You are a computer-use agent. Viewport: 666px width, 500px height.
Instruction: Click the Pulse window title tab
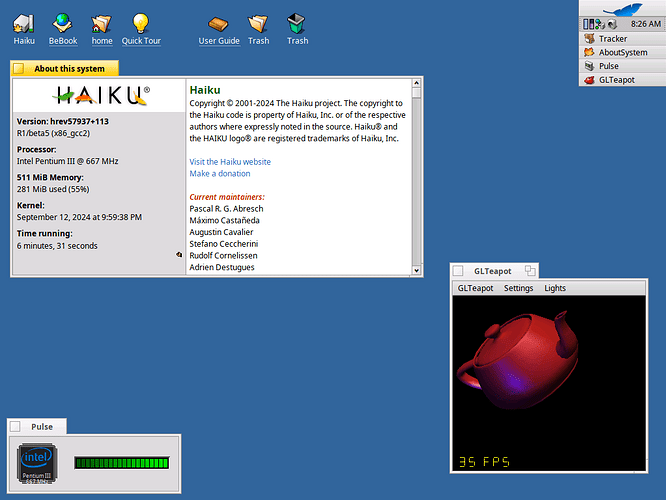(x=37, y=427)
